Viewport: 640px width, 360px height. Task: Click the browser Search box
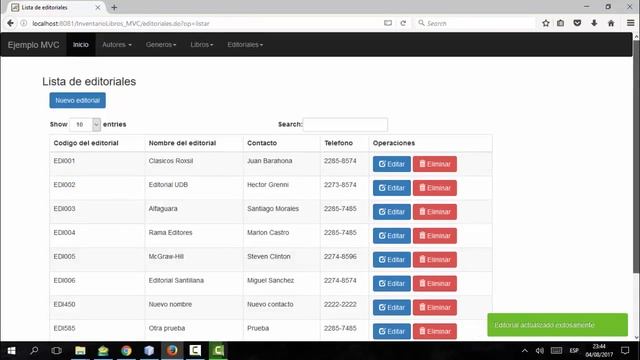pyautogui.click(x=476, y=23)
